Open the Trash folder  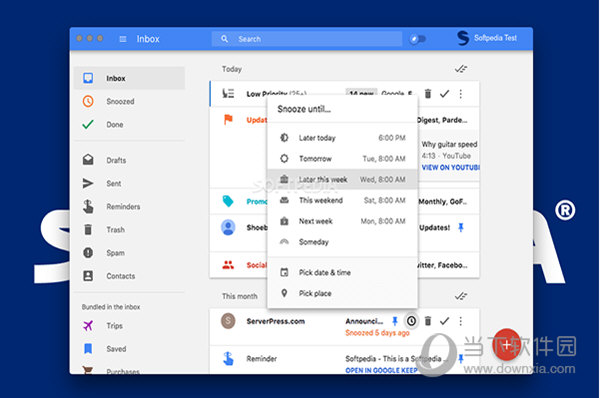(129, 230)
